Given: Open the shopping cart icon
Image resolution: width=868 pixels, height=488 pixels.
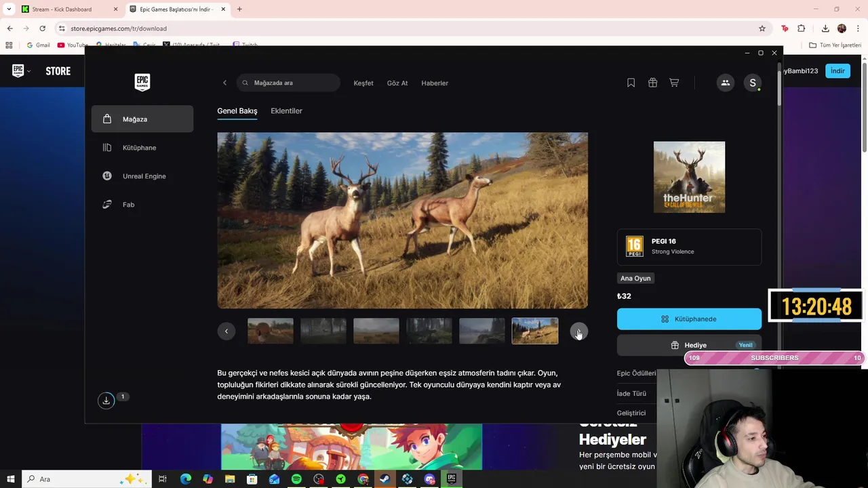Looking at the screenshot, I should coord(674,83).
